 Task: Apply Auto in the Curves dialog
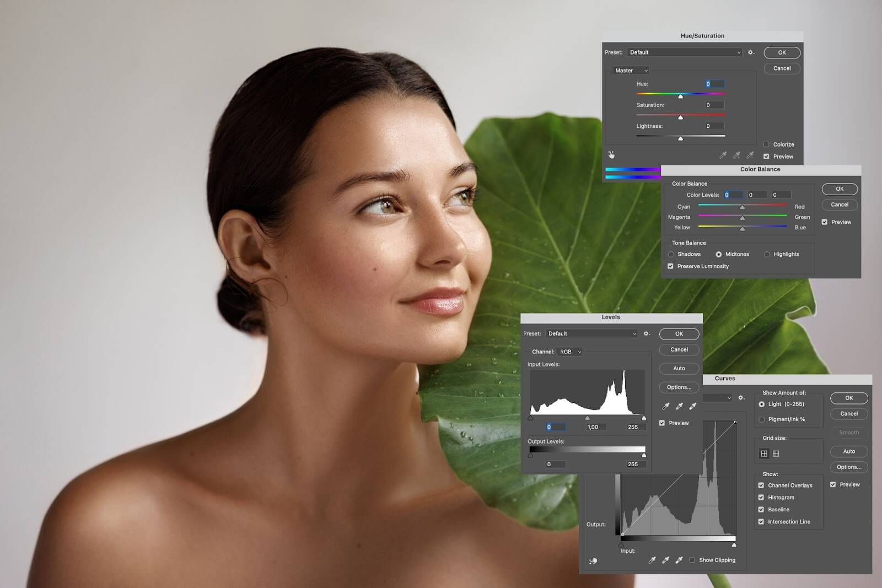click(x=849, y=451)
